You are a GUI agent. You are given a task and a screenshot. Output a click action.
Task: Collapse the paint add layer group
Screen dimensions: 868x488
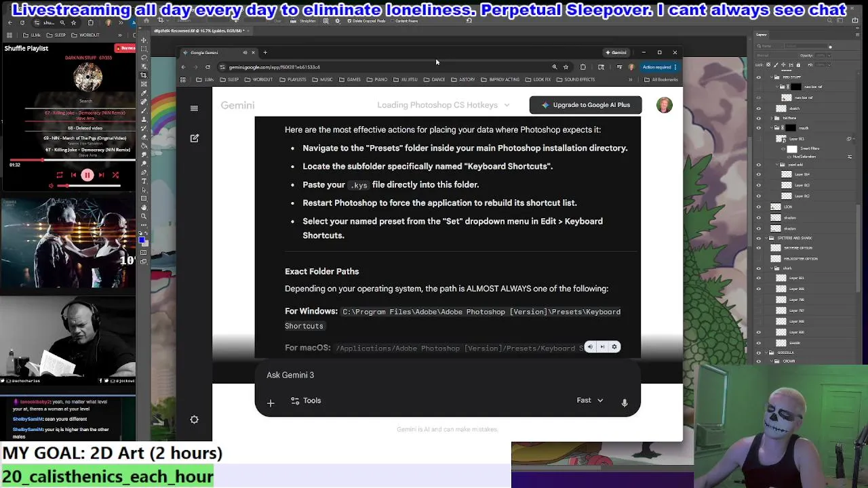tap(777, 164)
